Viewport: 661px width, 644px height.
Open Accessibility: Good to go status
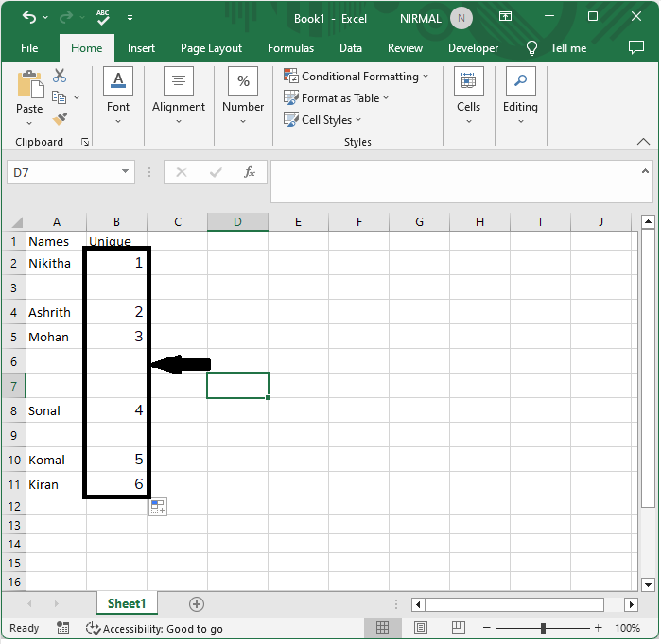154,629
